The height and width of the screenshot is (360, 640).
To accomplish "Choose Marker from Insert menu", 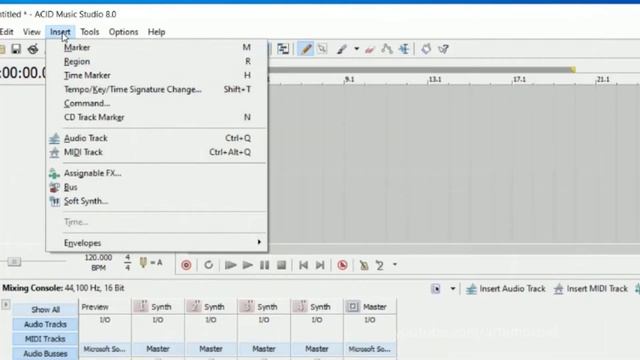I will pyautogui.click(x=157, y=47).
